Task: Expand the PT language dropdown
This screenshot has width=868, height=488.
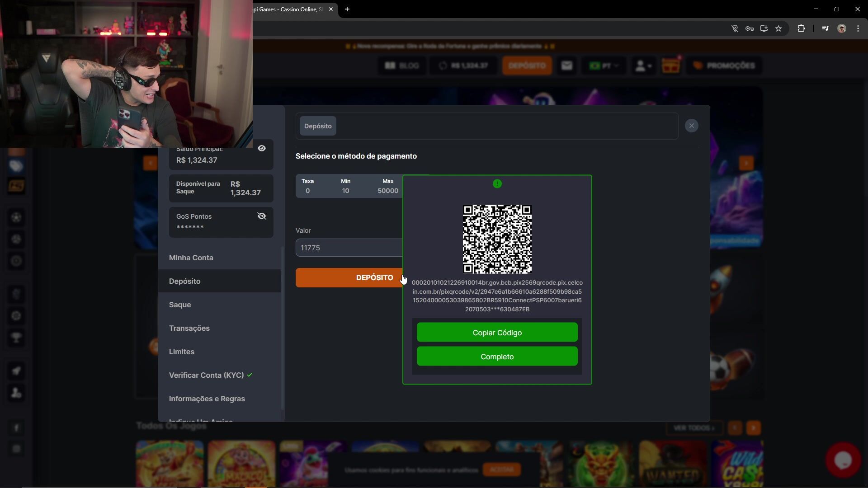Action: [x=604, y=66]
